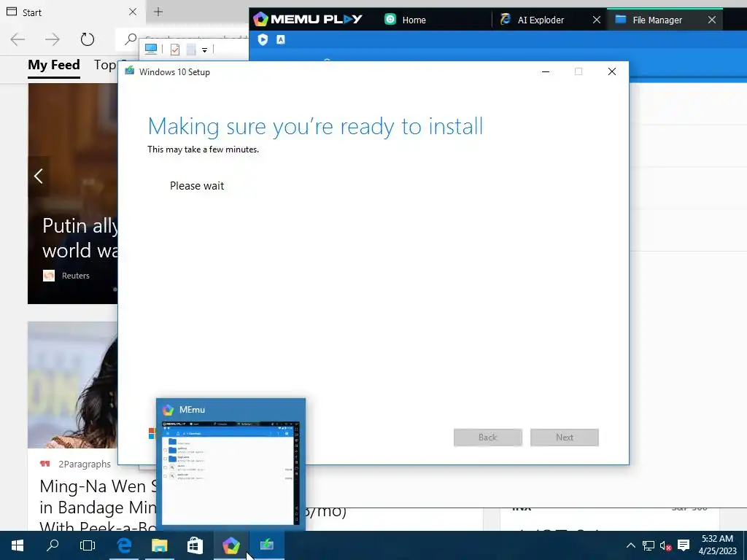Viewport: 747px width, 560px height.
Task: Click the MEmu preview title label
Action: pos(192,410)
